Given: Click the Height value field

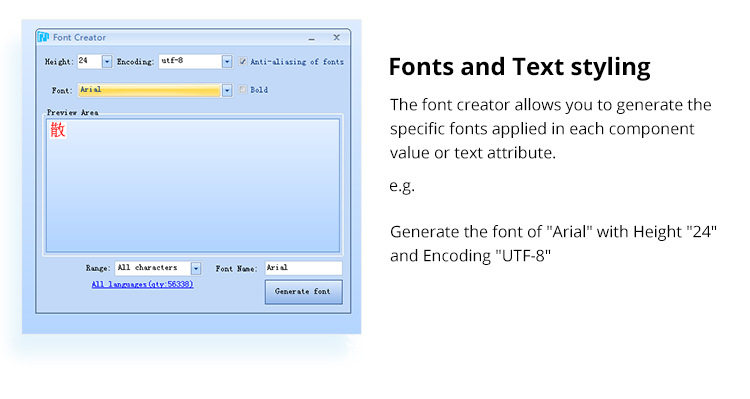Looking at the screenshot, I should [89, 61].
